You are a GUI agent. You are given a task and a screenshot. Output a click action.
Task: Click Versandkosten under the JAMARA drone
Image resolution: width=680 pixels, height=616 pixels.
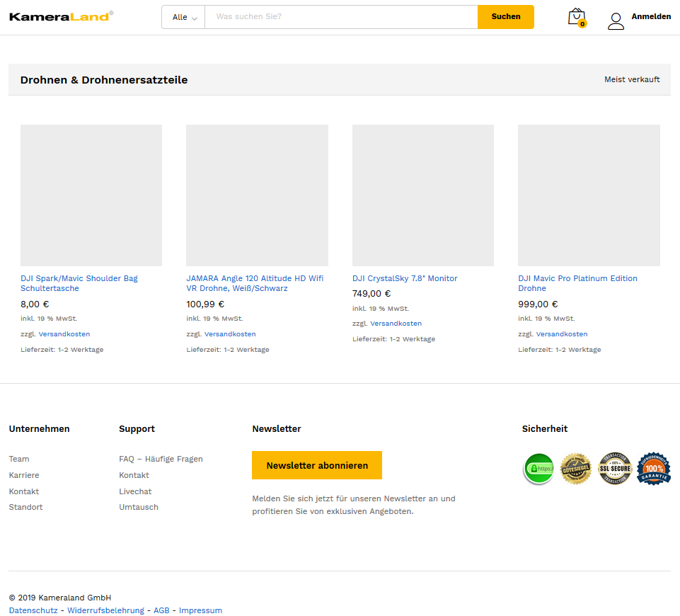click(230, 334)
